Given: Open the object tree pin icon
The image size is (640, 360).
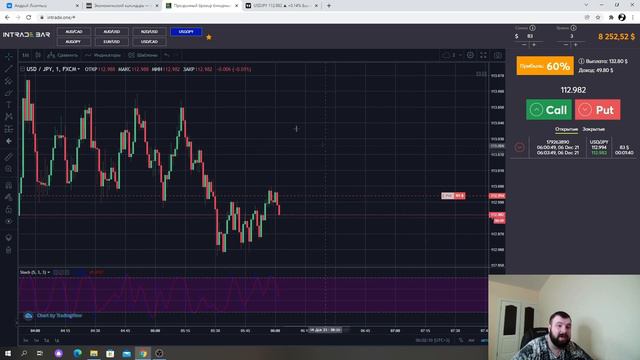Looking at the screenshot, I should [9, 238].
